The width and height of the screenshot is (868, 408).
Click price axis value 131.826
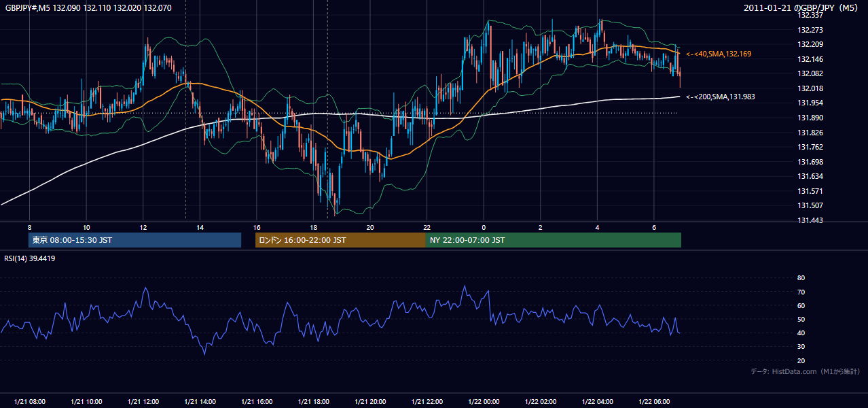tap(810, 133)
